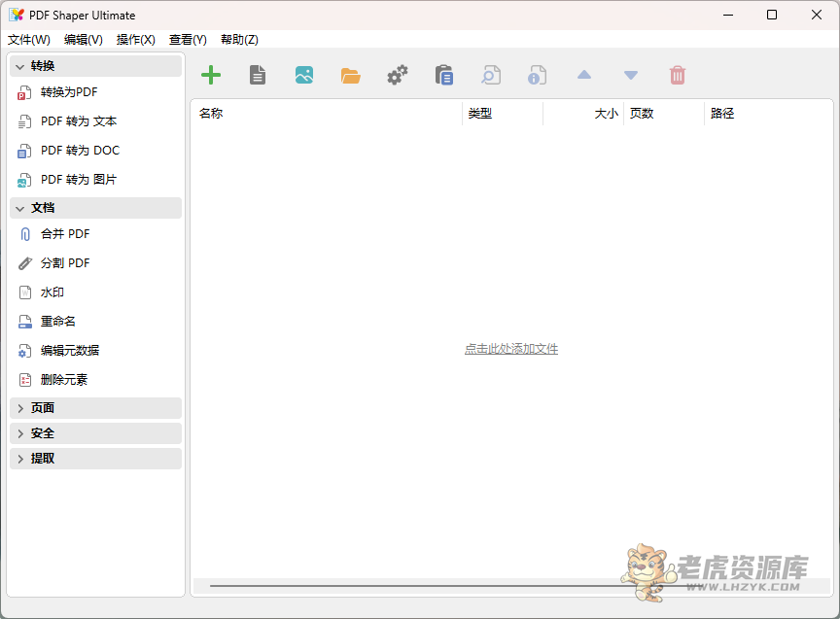Select the 转换为PDF label
840x619 pixels.
[x=69, y=92]
